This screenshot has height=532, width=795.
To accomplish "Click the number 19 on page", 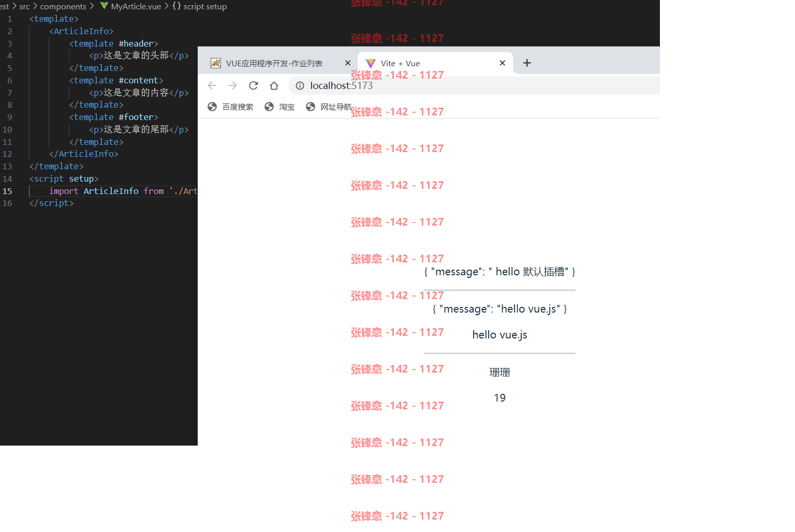I will coord(499,398).
